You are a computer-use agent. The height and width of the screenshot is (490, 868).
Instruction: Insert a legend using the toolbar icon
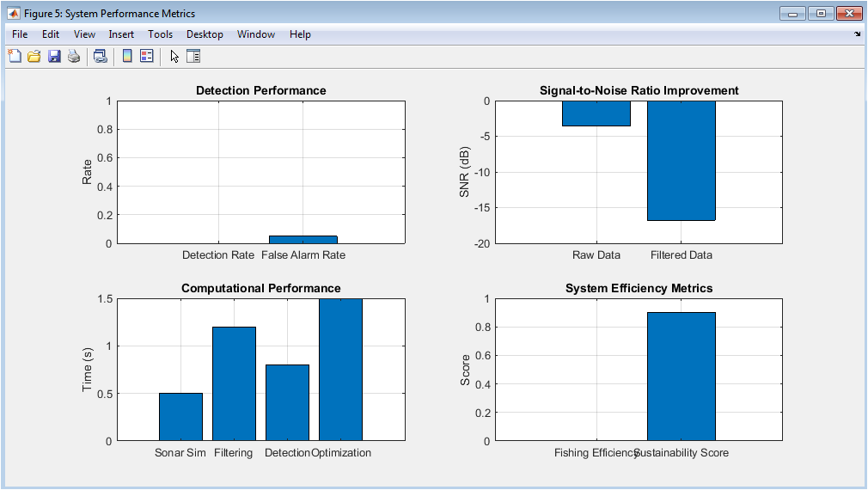click(146, 57)
